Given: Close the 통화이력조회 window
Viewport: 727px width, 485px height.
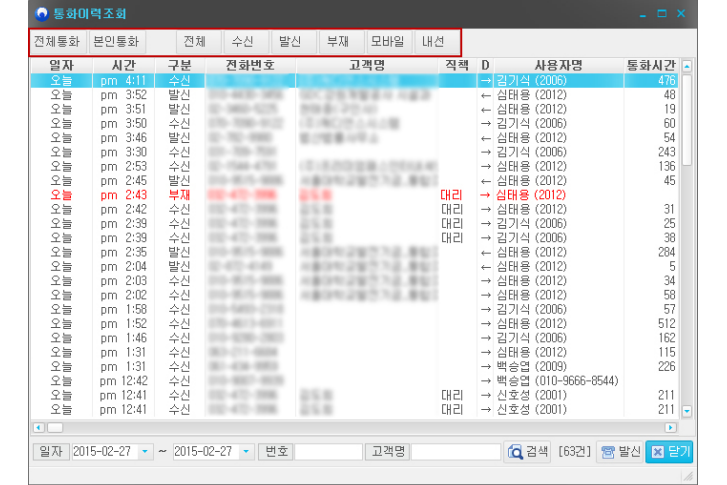Looking at the screenshot, I should coord(681,14).
